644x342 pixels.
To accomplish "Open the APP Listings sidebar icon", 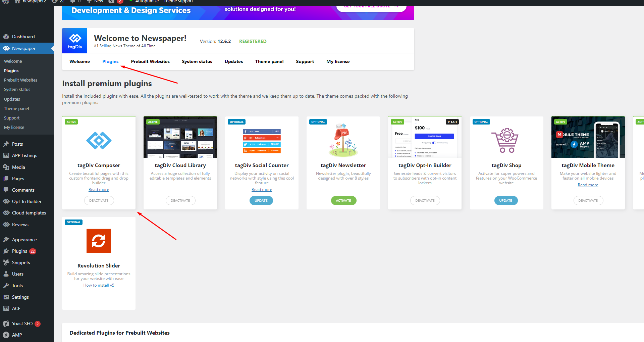I will coord(6,155).
